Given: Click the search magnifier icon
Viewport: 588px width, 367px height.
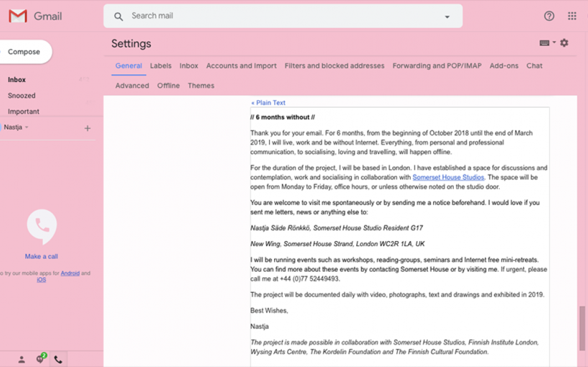Looking at the screenshot, I should pos(119,17).
